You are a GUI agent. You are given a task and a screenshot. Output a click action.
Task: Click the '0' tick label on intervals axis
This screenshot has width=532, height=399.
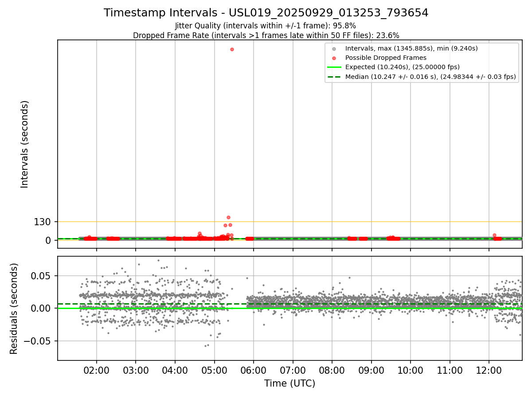coord(49,240)
